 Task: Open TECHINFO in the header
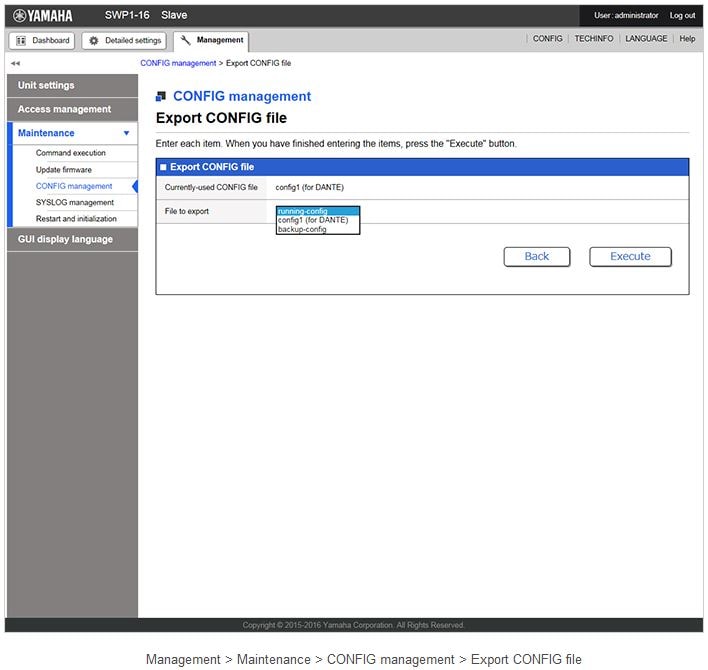[594, 39]
